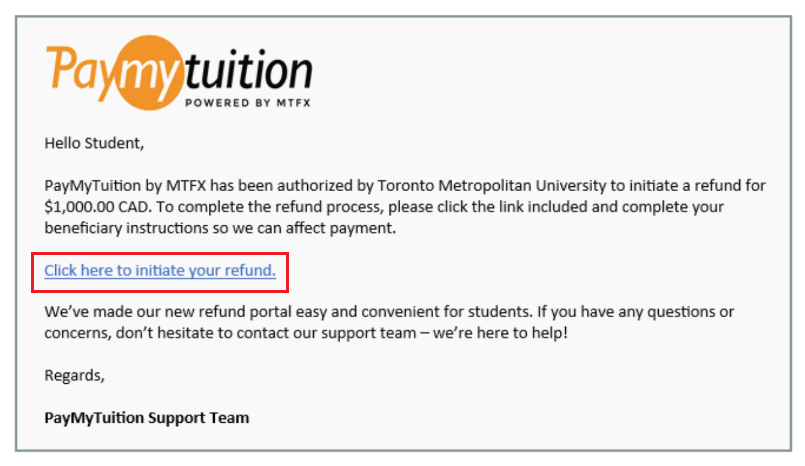Click the "affect payment" phrase
This screenshot has height=466, width=805.
[x=345, y=229]
